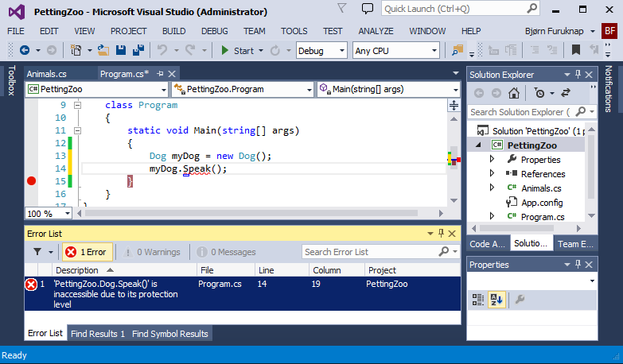Open the Main(string[] args) member dropdown
The height and width of the screenshot is (364, 623).
tap(388, 89)
